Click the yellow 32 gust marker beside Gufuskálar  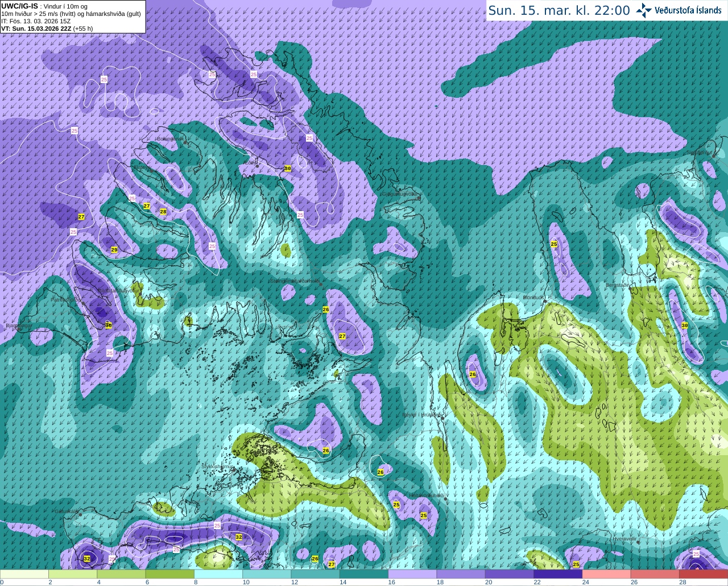pyautogui.click(x=86, y=559)
